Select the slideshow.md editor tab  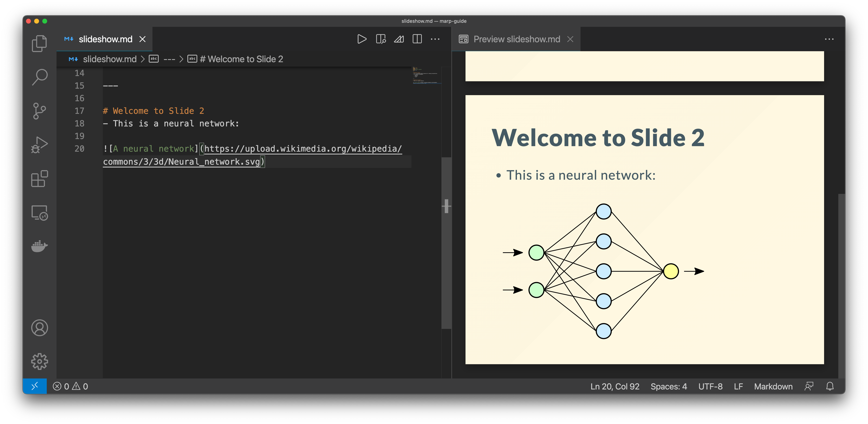[105, 39]
